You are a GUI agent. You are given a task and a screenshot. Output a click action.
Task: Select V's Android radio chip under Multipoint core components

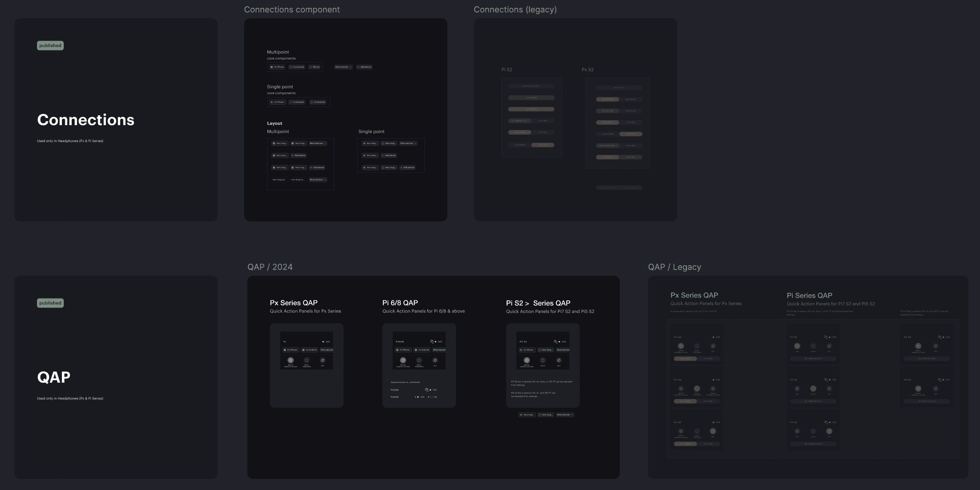click(297, 67)
